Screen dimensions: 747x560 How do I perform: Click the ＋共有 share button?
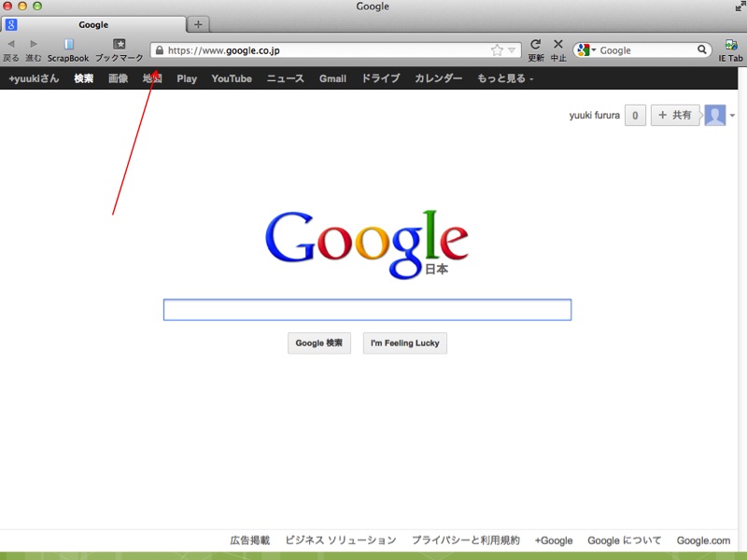[675, 115]
